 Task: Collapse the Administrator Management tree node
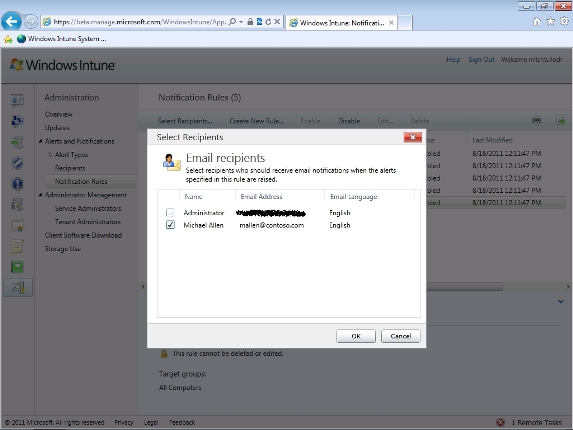click(41, 195)
